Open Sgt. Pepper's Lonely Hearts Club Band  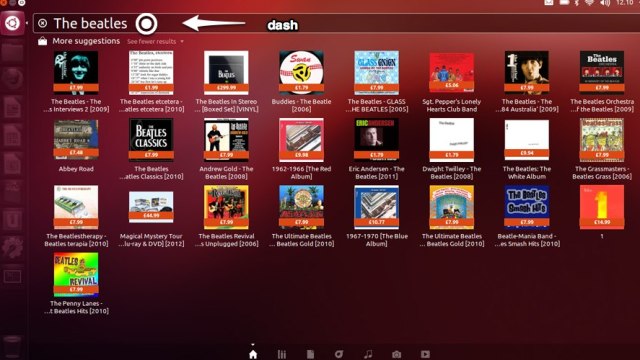coord(451,82)
